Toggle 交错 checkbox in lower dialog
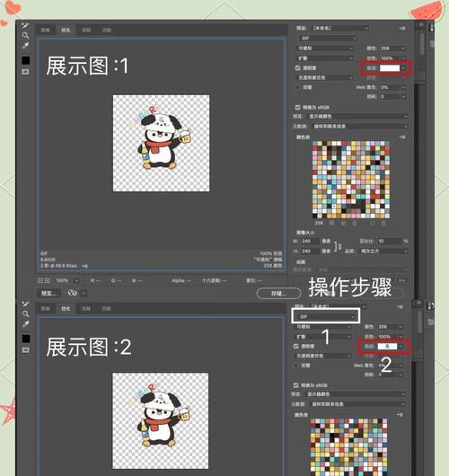The height and width of the screenshot is (476, 449). coord(296,366)
